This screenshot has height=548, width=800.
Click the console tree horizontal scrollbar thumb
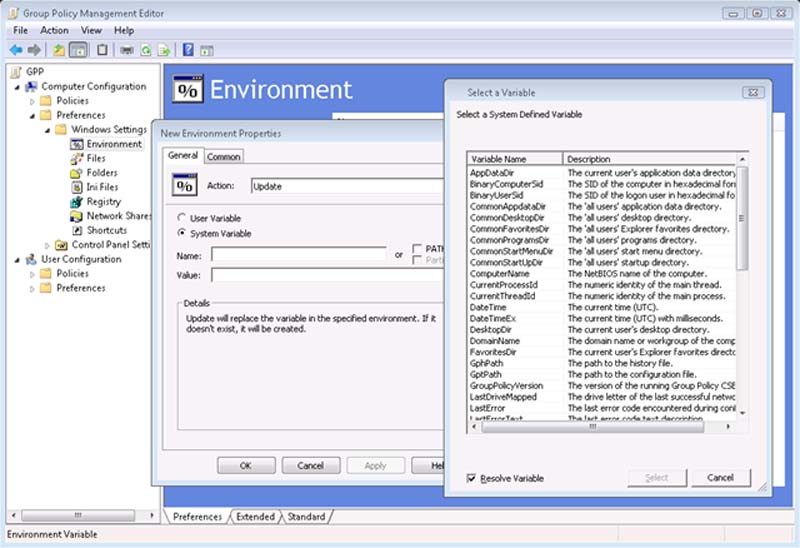point(78,515)
